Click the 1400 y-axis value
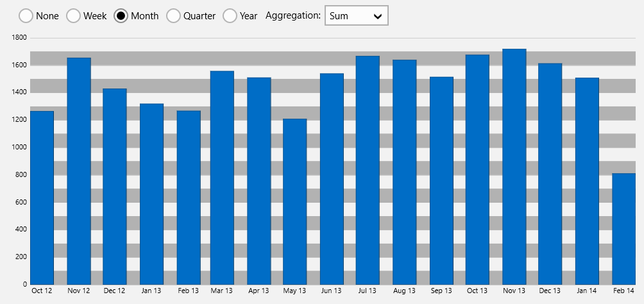This screenshot has height=304, width=644. click(x=19, y=92)
